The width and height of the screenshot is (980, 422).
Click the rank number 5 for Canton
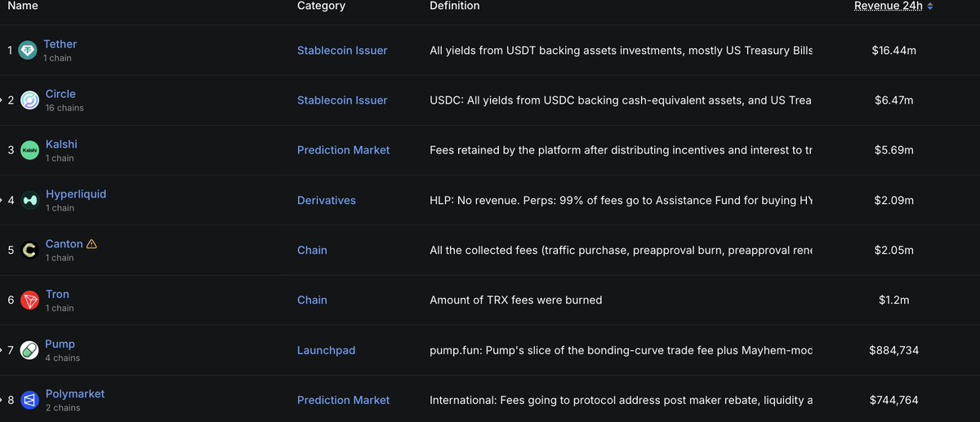click(11, 251)
